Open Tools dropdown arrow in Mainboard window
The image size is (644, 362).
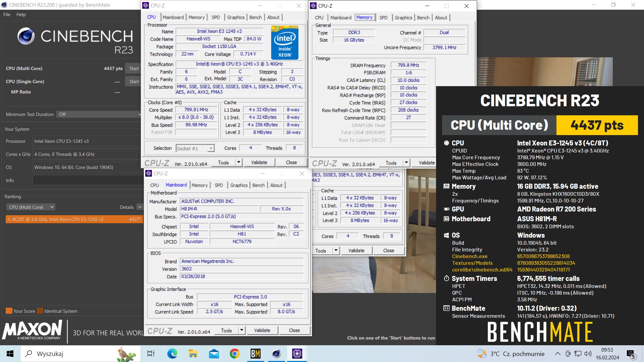pyautogui.click(x=241, y=330)
